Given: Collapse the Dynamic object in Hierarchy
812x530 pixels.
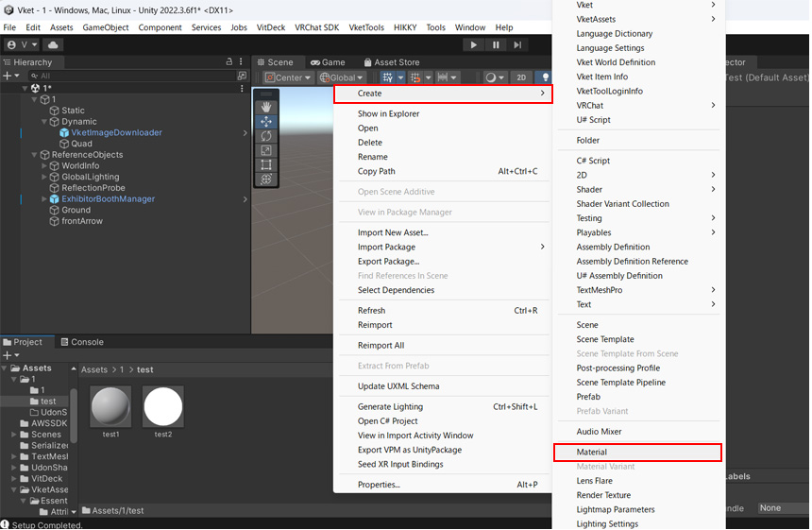Looking at the screenshot, I should 44,122.
